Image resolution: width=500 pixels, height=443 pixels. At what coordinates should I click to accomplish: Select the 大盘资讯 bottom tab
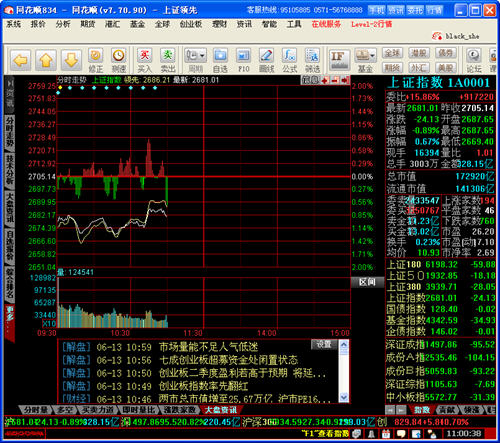click(221, 410)
